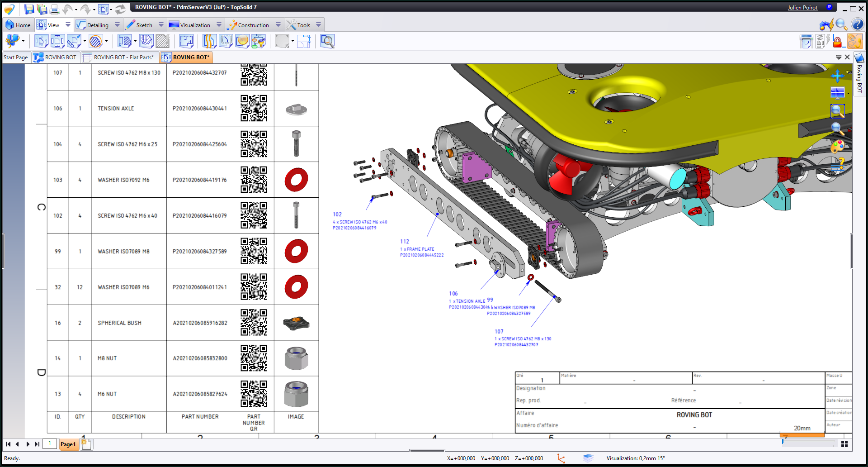
Task: Open the document tabs list dropdown arrow
Action: click(x=839, y=57)
